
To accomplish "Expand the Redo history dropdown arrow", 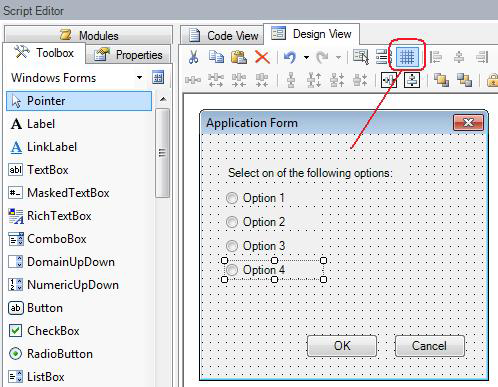I will (x=338, y=57).
